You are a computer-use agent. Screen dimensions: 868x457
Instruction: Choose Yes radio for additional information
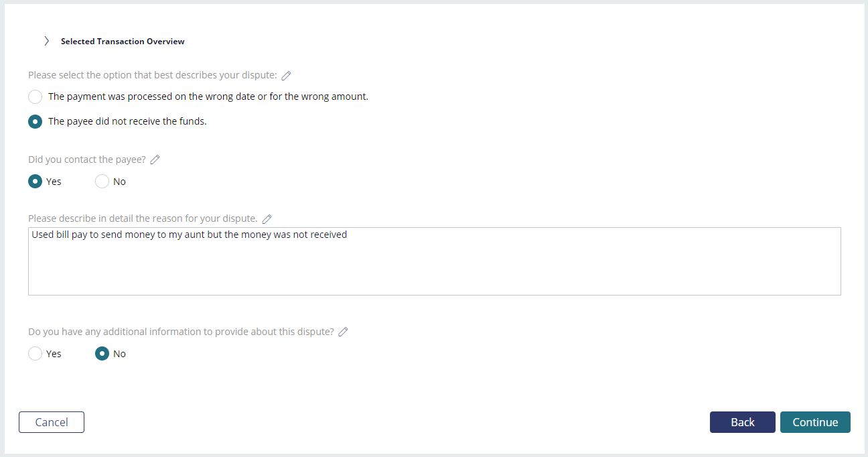35,354
